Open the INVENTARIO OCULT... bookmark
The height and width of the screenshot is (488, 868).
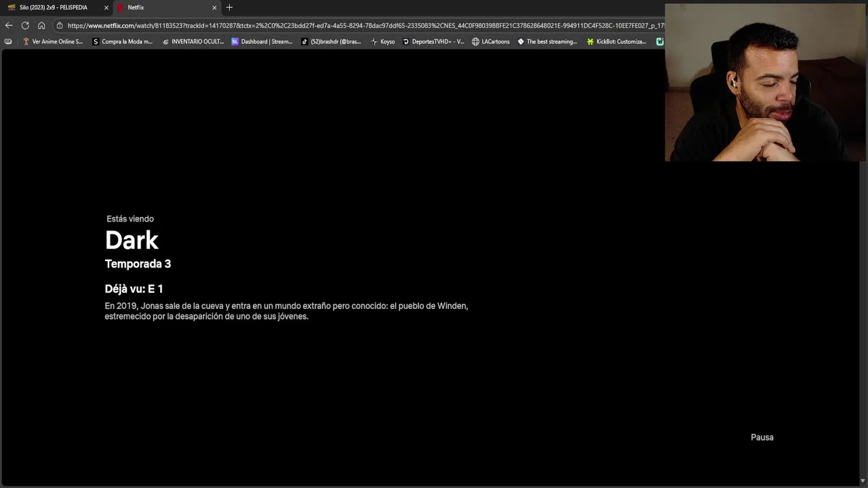(x=193, y=41)
